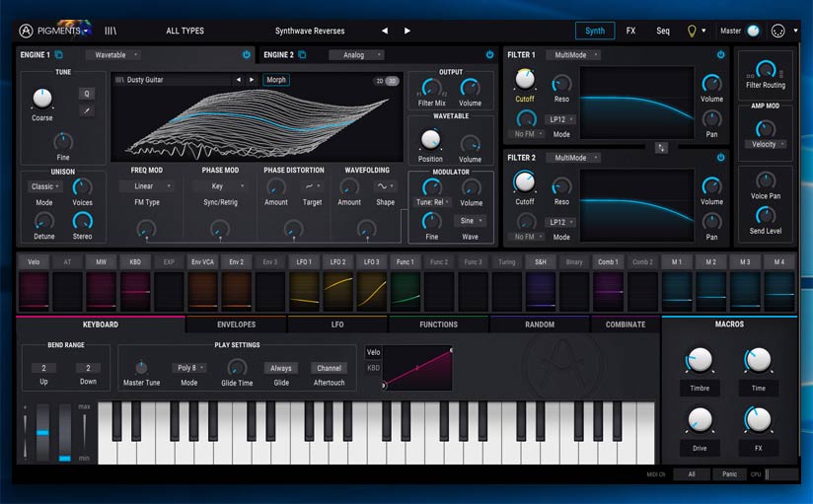Open the Poly 8 mode dropdown
Image resolution: width=813 pixels, height=504 pixels.
tap(189, 368)
